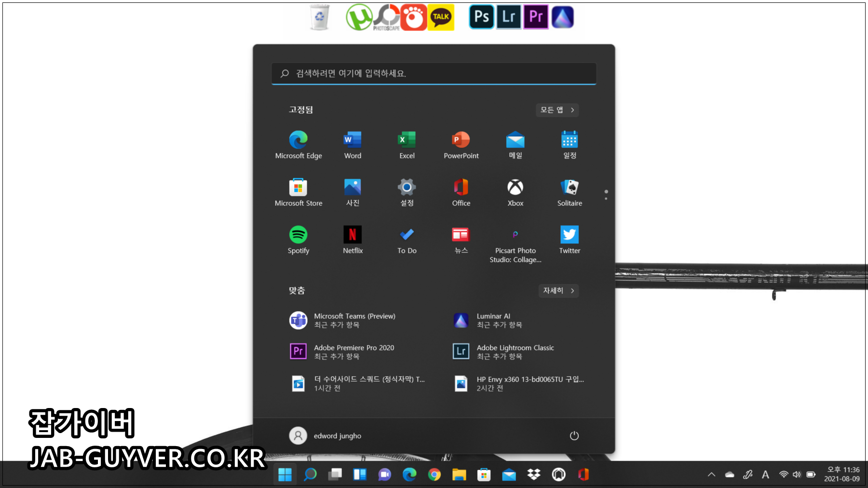868x488 pixels.
Task: Click the search box in Start menu
Action: (434, 73)
